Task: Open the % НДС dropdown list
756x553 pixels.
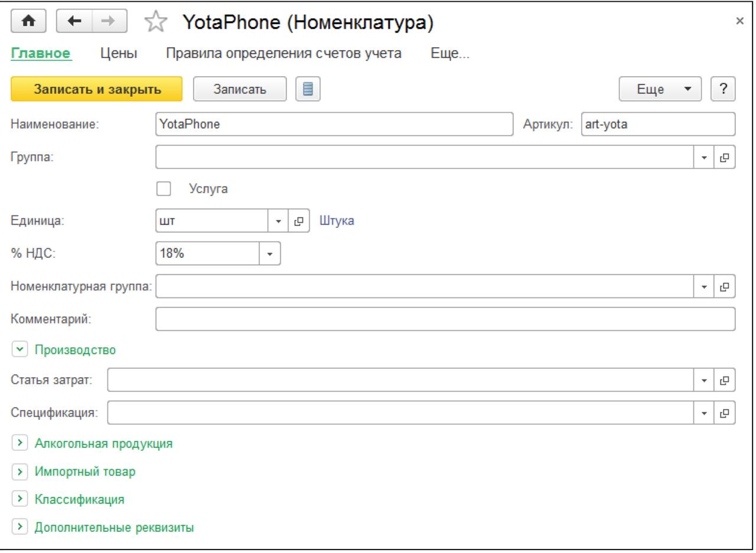Action: coord(271,255)
